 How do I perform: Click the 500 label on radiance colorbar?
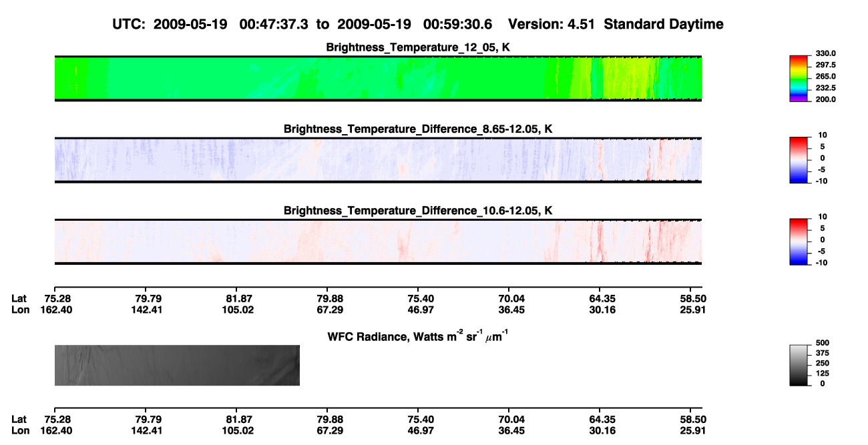pyautogui.click(x=823, y=342)
